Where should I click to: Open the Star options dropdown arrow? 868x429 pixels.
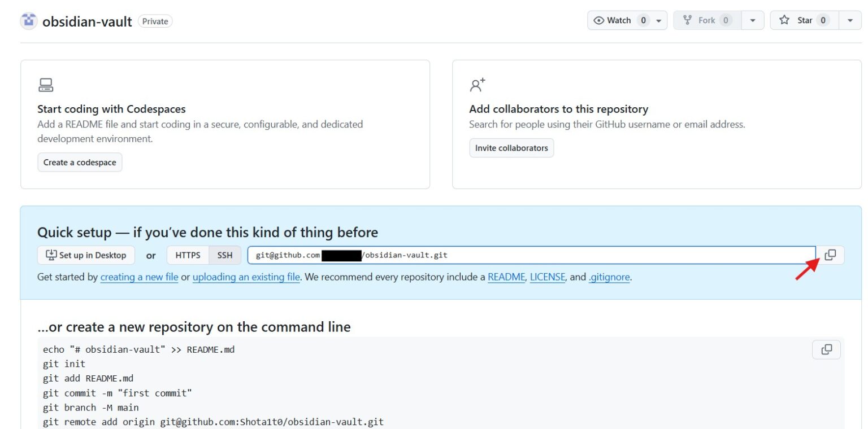(850, 20)
